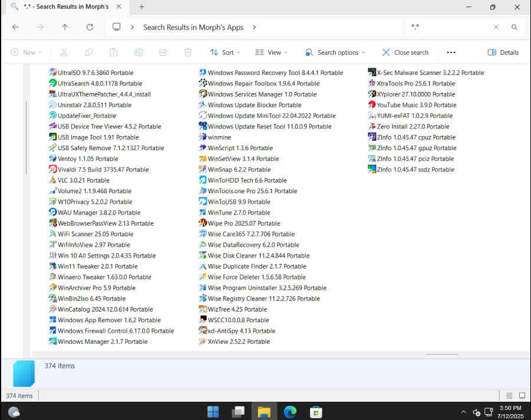Run search with magnifier icon

pos(514,27)
